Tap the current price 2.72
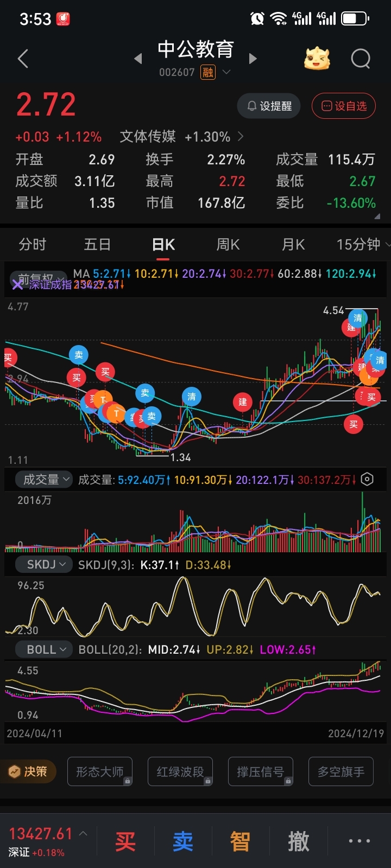Viewport: 391px width, 868px height. pos(46,105)
